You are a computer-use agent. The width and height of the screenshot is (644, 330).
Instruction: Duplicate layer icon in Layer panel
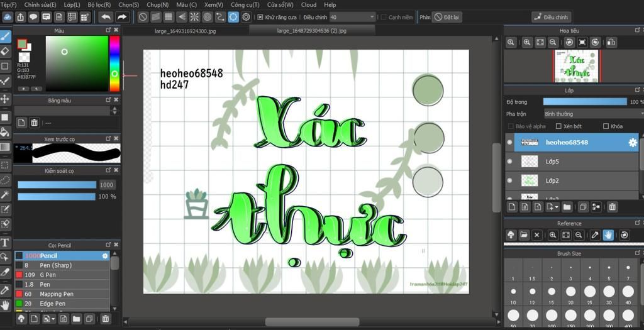pyautogui.click(x=583, y=207)
